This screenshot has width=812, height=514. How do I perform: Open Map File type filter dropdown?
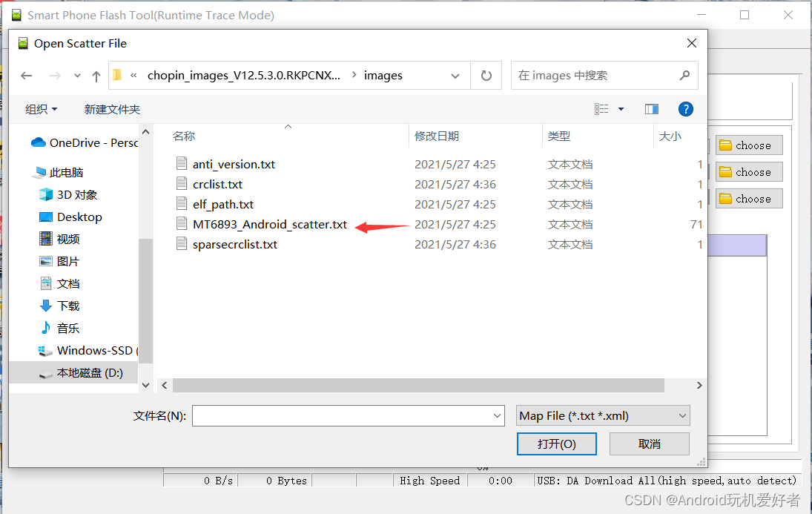coord(604,415)
